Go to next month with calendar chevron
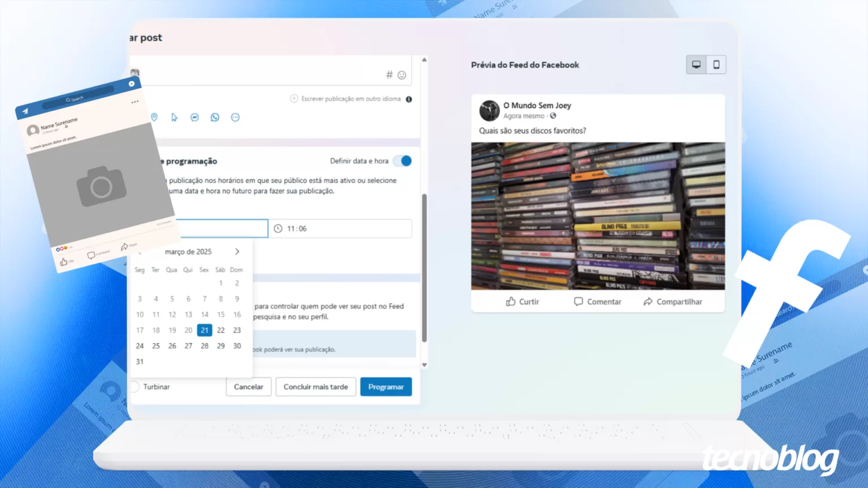This screenshot has height=488, width=868. point(237,251)
